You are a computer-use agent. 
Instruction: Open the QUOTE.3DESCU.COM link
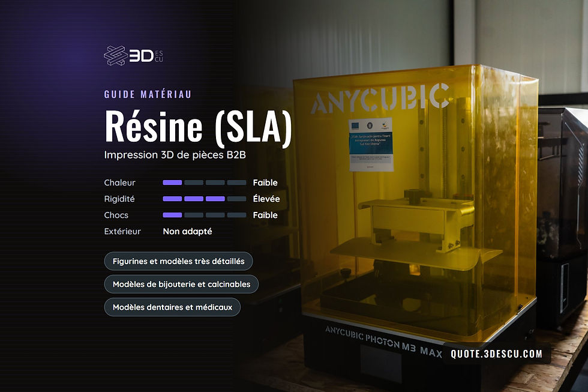[497, 354]
